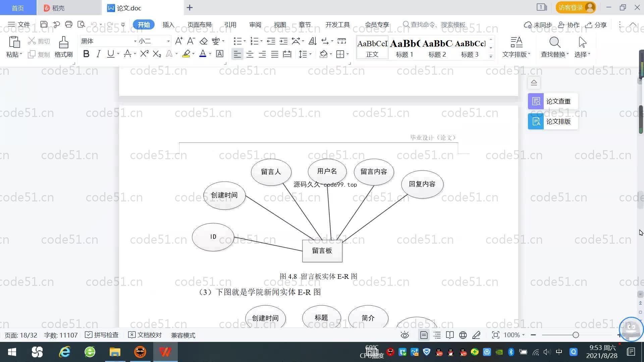This screenshot has width=644, height=362.
Task: Decrease paragraph indent
Action: 271,41
